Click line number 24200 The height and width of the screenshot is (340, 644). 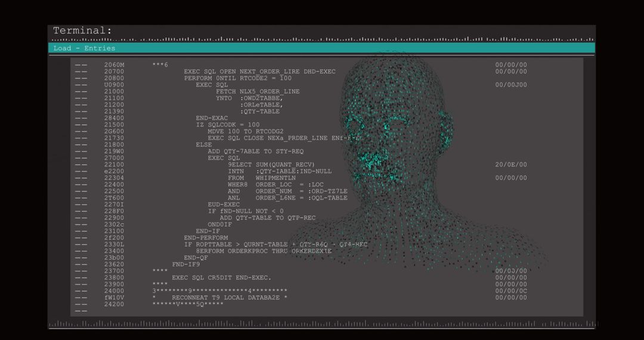pyautogui.click(x=114, y=304)
